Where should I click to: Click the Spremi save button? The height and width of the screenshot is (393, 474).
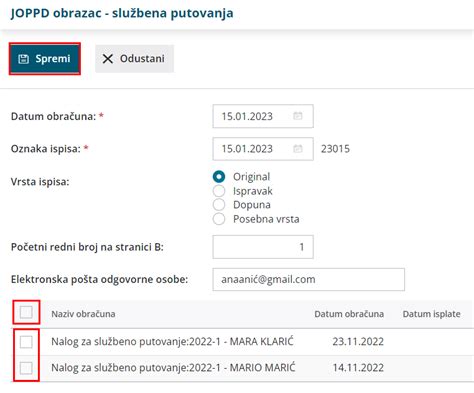coord(45,59)
